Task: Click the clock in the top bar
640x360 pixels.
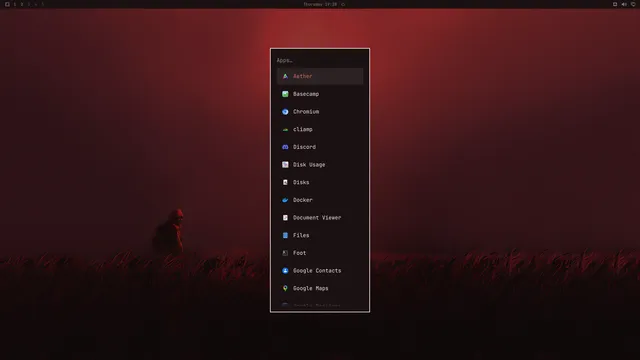Action: pos(320,4)
